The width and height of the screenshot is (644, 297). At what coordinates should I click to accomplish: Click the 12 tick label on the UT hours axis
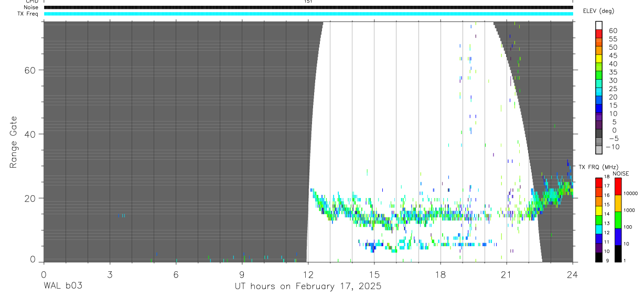(308, 274)
